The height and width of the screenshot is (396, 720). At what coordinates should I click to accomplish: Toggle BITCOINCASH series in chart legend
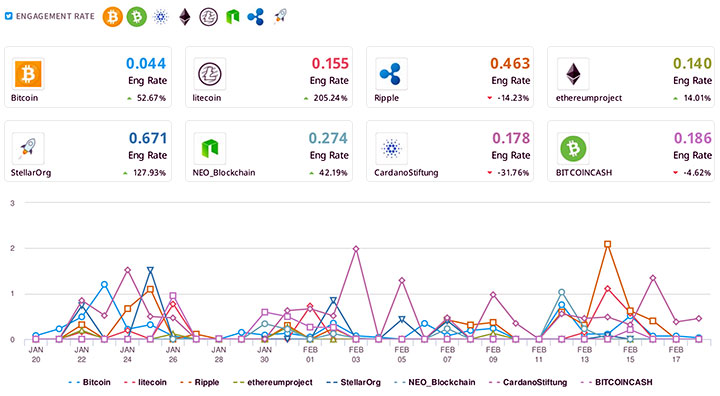tap(616, 382)
